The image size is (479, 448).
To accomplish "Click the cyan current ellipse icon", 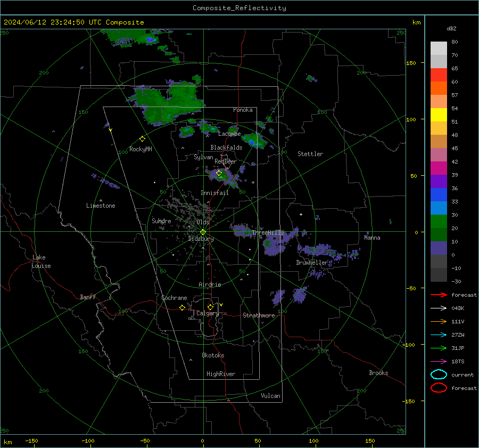I will [439, 374].
